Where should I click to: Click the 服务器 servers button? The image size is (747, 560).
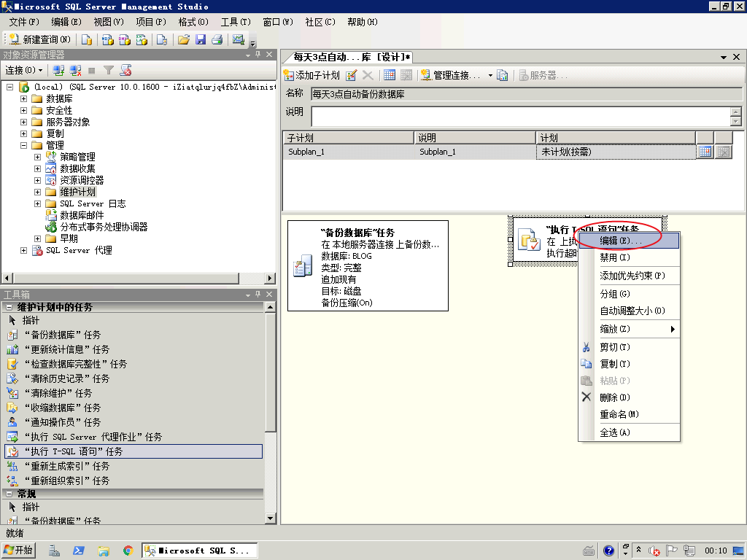(x=543, y=75)
